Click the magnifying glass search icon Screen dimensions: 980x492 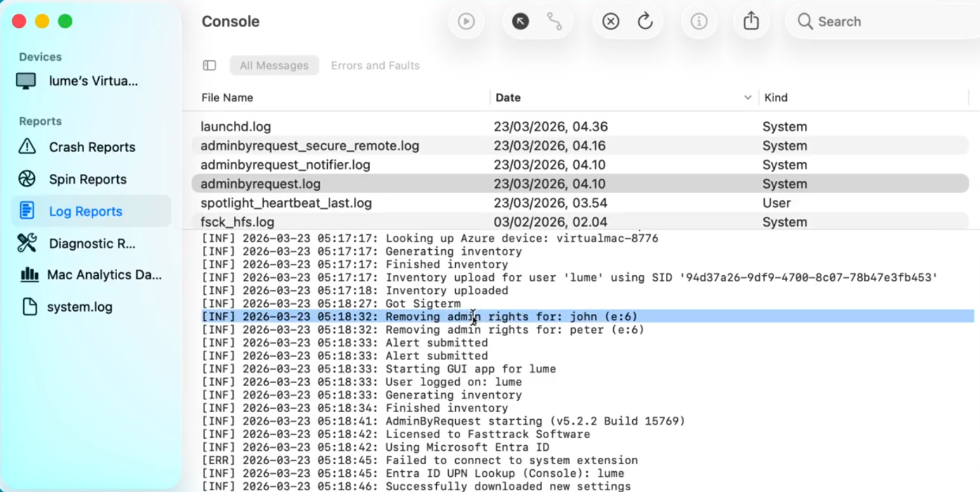(x=805, y=22)
